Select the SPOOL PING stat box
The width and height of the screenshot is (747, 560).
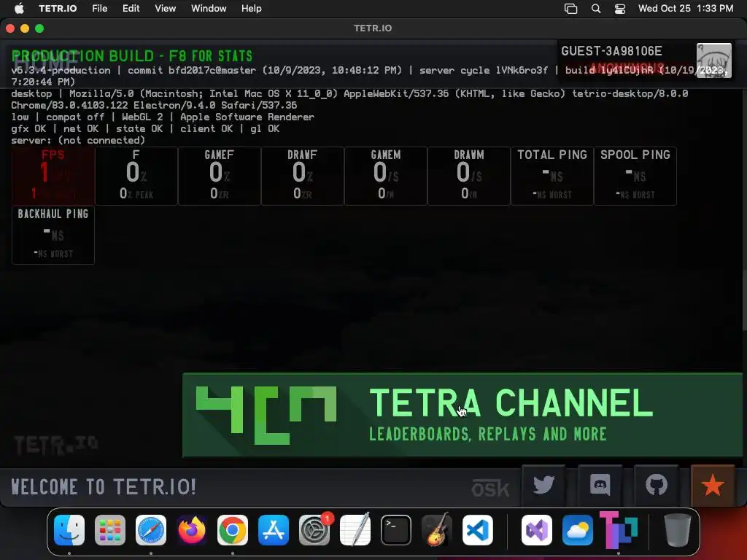pyautogui.click(x=635, y=176)
